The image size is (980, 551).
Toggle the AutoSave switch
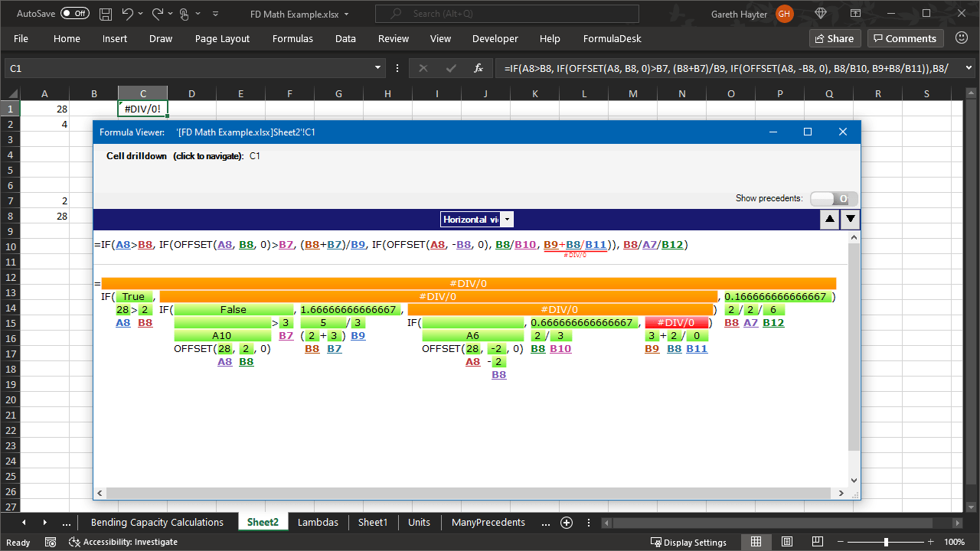pyautogui.click(x=74, y=14)
